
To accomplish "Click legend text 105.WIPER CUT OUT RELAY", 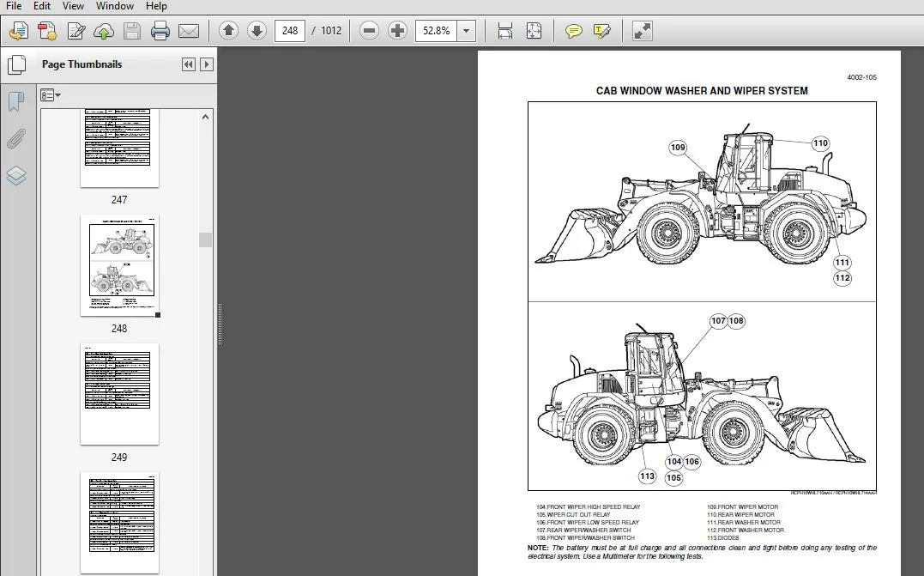I will coord(573,515).
